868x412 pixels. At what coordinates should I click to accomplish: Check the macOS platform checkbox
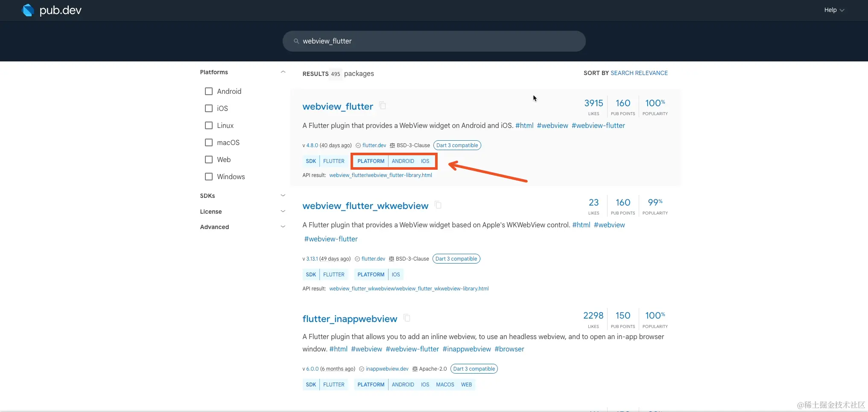coord(209,142)
